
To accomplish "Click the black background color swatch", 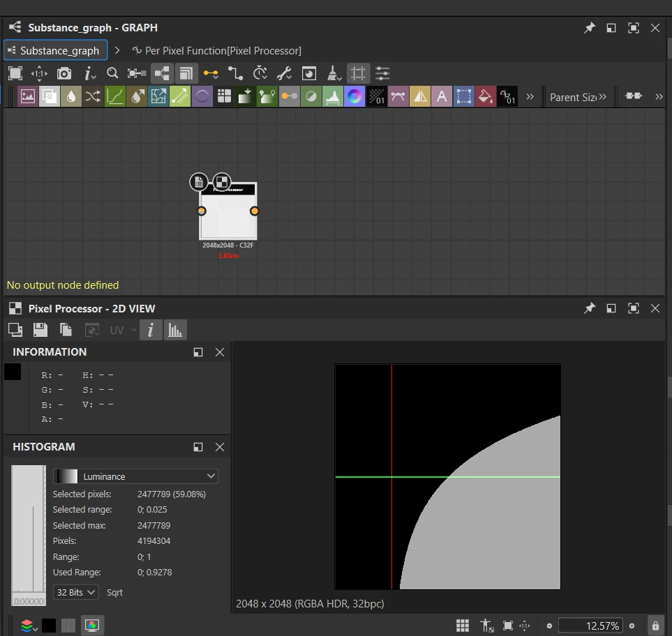I will [49, 626].
